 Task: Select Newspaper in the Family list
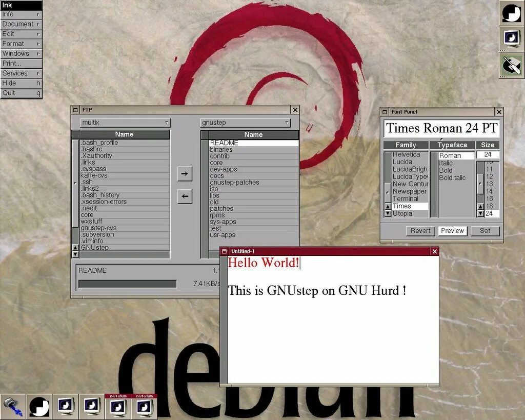pos(410,192)
